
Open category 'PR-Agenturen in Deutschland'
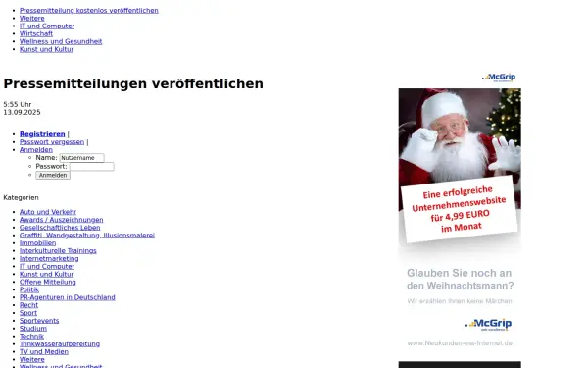68,297
